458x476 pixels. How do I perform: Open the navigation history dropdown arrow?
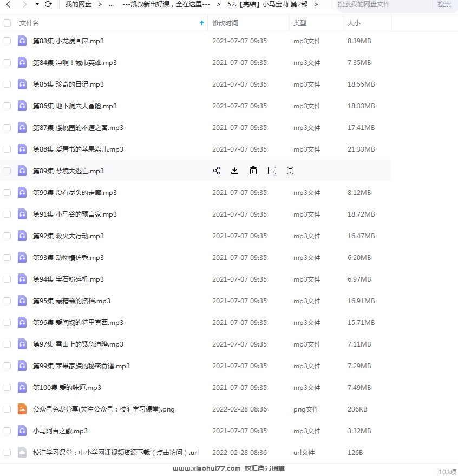click(x=37, y=4)
